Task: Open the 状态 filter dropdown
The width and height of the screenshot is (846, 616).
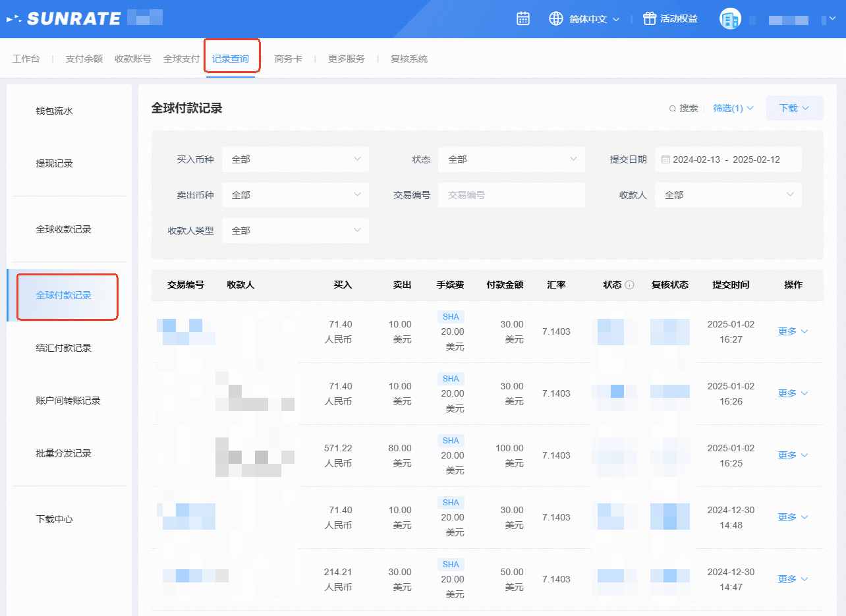Action: click(x=511, y=159)
